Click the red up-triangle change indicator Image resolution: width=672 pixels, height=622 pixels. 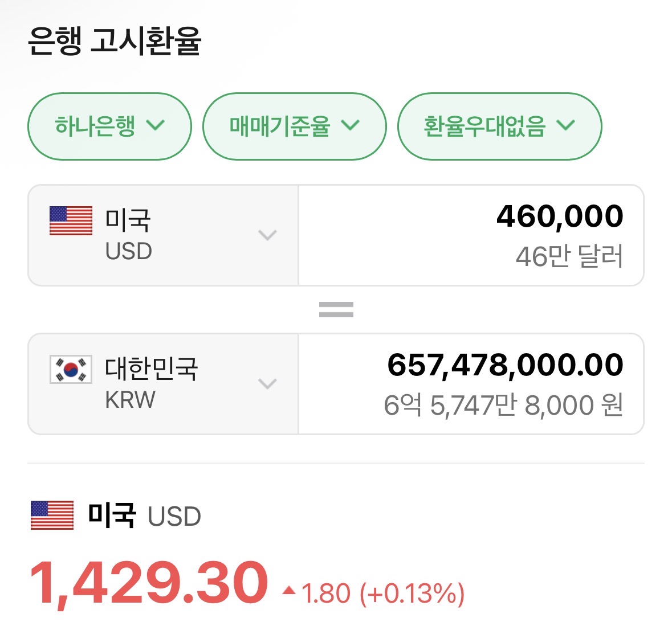(x=289, y=591)
